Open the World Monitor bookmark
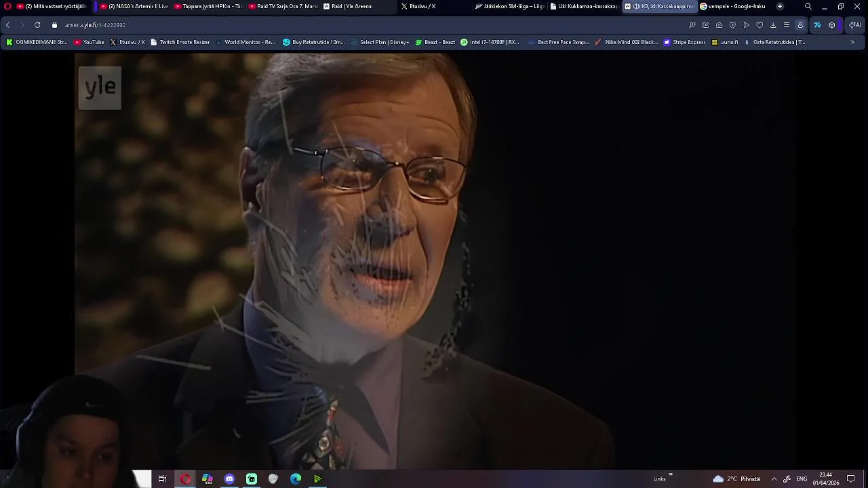Viewport: 868px width, 488px height. click(245, 42)
